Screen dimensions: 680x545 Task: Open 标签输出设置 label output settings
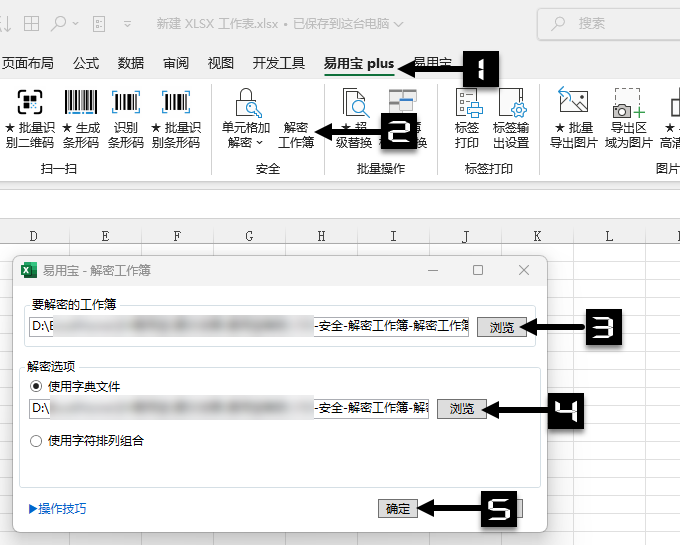(x=511, y=118)
